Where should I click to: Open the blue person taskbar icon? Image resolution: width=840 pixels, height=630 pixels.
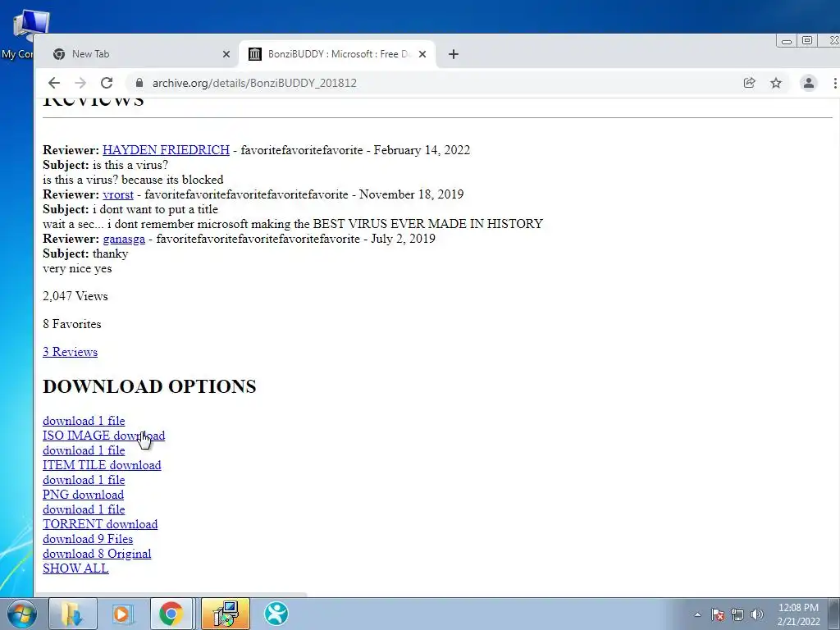click(276, 614)
